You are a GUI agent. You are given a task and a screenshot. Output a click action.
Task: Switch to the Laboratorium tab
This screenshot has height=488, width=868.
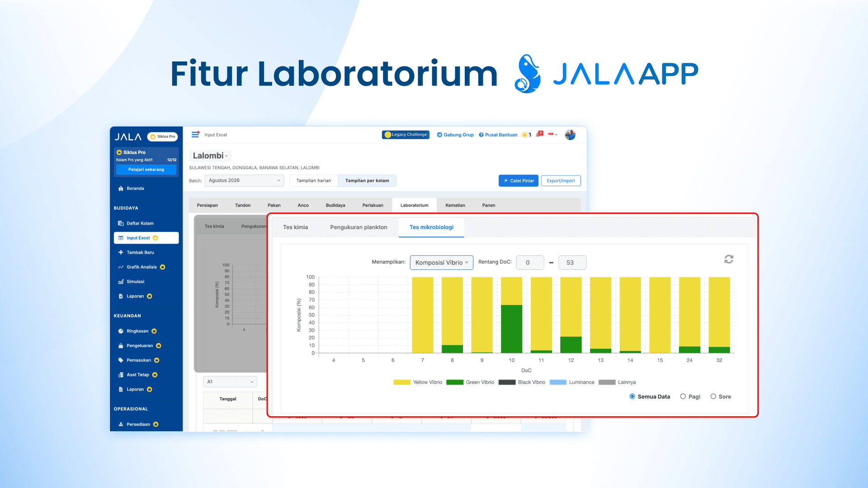(414, 205)
